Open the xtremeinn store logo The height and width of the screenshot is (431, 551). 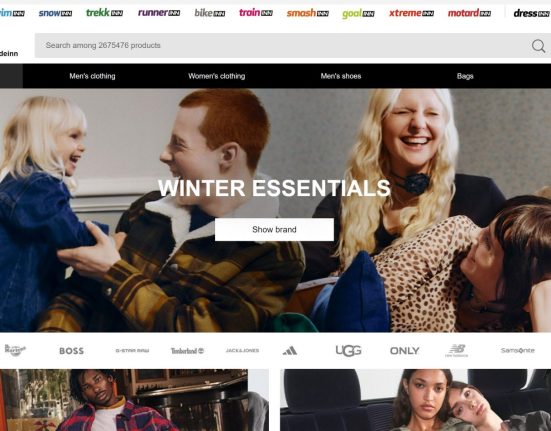(411, 13)
